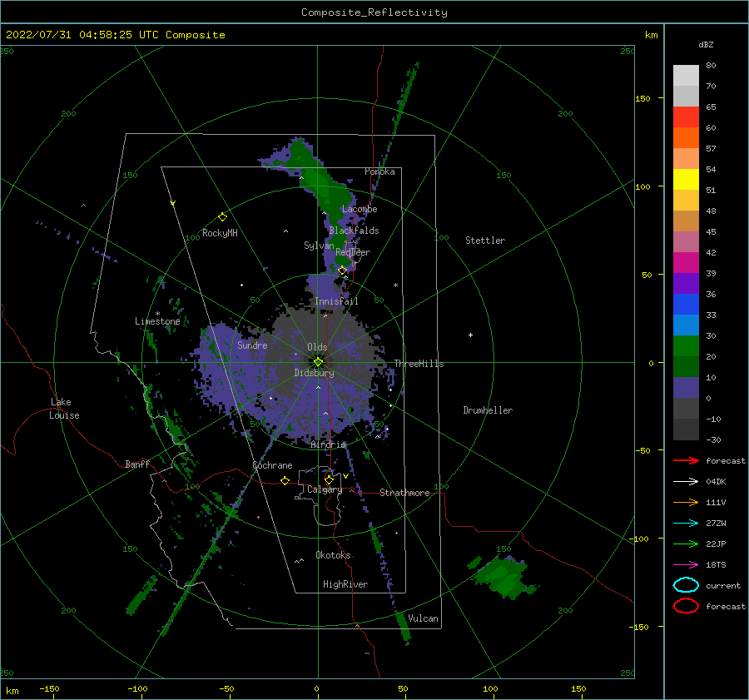Click the magenta 18TS arrow icon
749x700 pixels.
click(x=686, y=565)
